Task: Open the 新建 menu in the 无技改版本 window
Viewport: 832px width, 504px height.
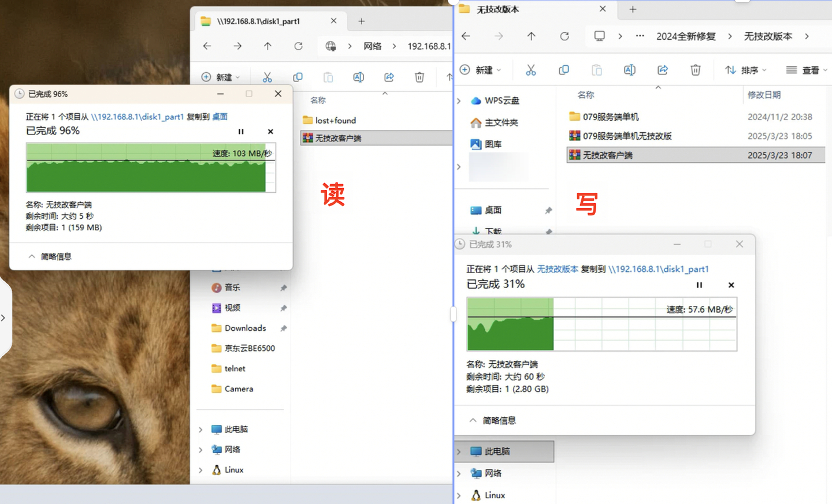Action: 480,70
